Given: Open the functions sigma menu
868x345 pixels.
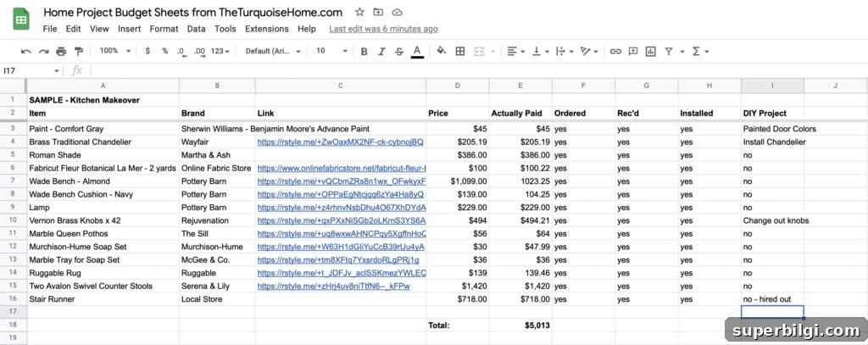Looking at the screenshot, I should pos(696,52).
